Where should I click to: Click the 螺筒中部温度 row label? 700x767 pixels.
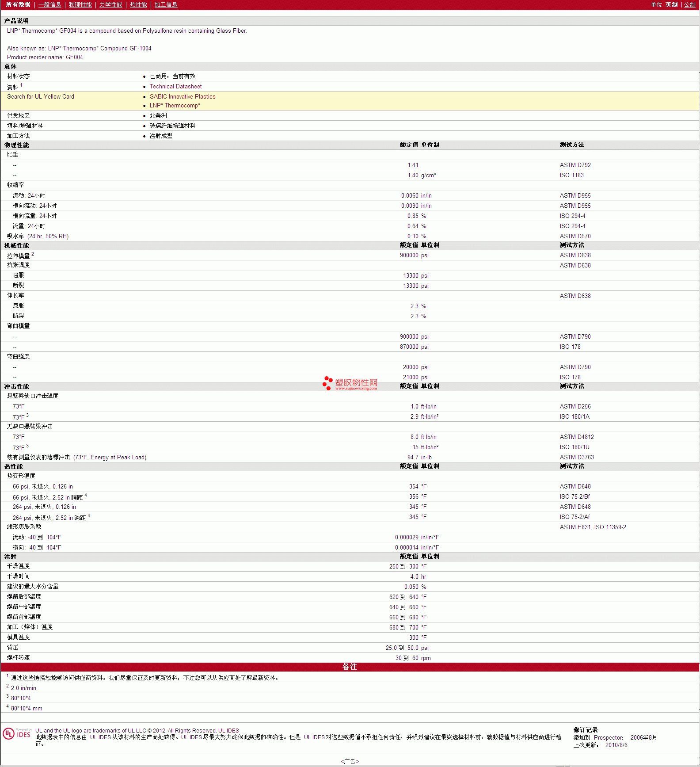tap(24, 607)
